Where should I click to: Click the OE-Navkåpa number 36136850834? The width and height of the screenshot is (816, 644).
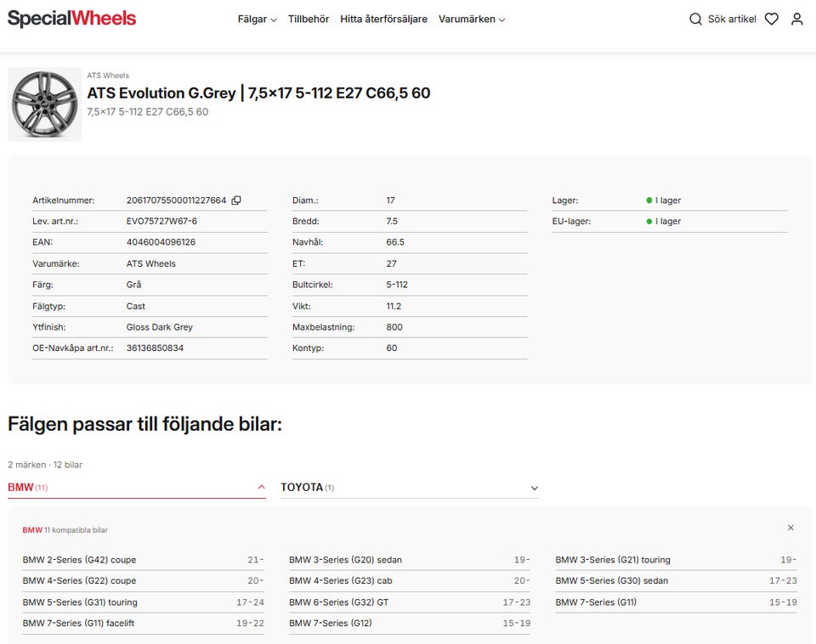pos(155,348)
